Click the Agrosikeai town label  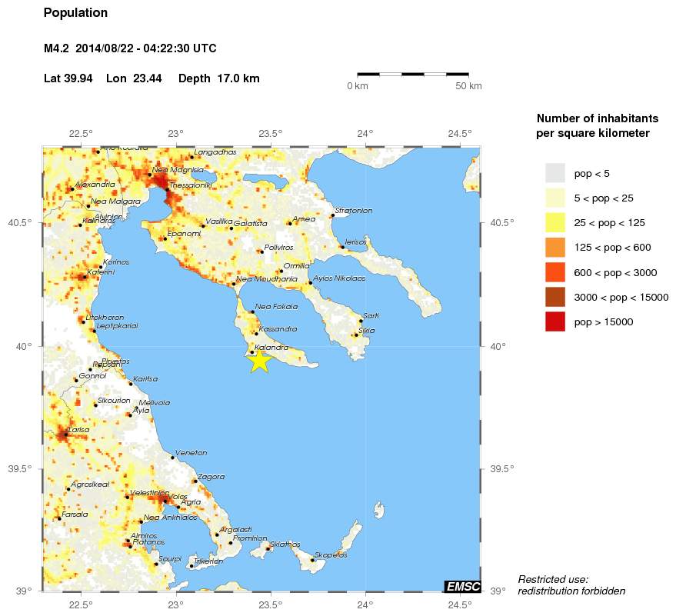[x=90, y=484]
